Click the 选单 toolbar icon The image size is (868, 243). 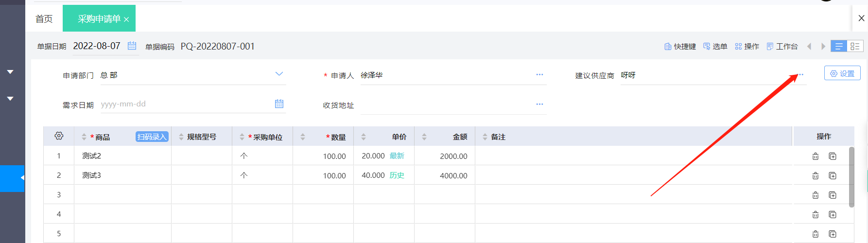point(715,47)
